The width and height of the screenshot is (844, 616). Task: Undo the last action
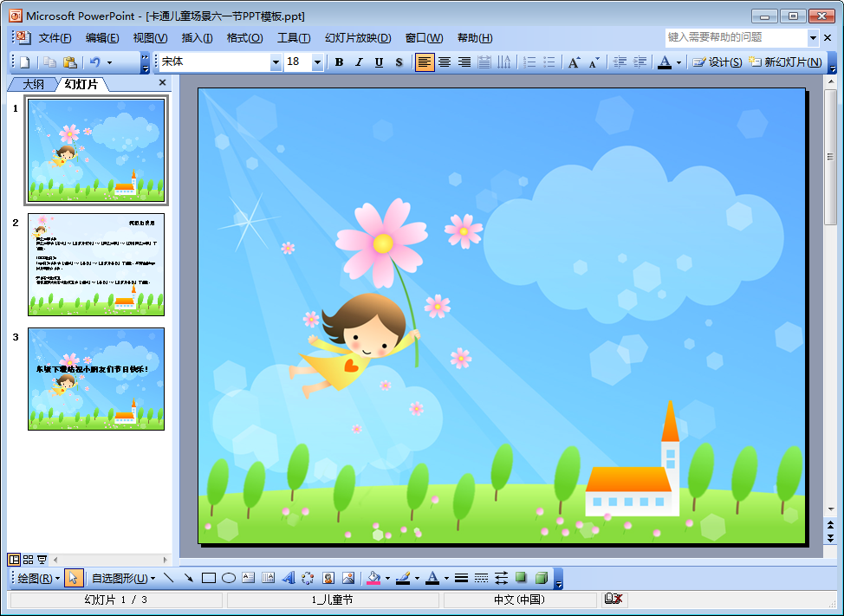pyautogui.click(x=95, y=62)
